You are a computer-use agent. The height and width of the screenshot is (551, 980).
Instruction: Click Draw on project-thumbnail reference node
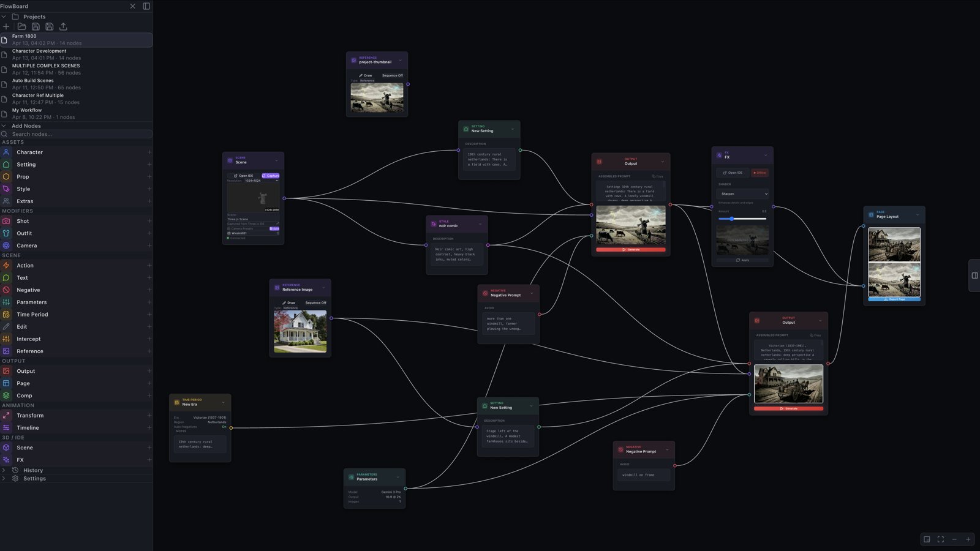coord(366,75)
